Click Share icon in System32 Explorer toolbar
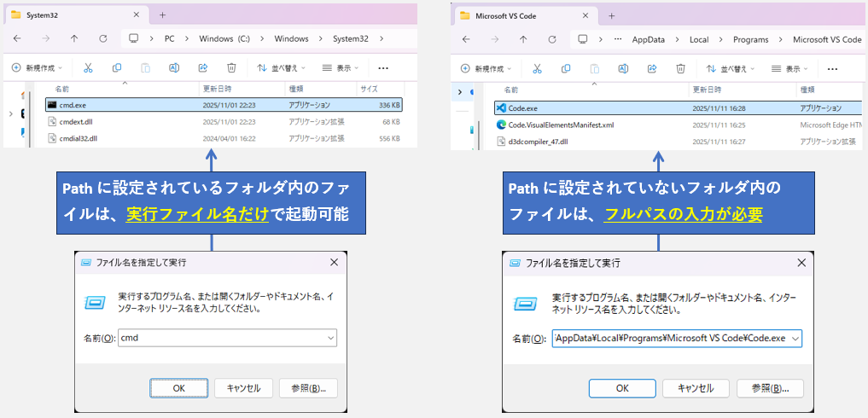This screenshot has width=868, height=418. pyautogui.click(x=202, y=68)
